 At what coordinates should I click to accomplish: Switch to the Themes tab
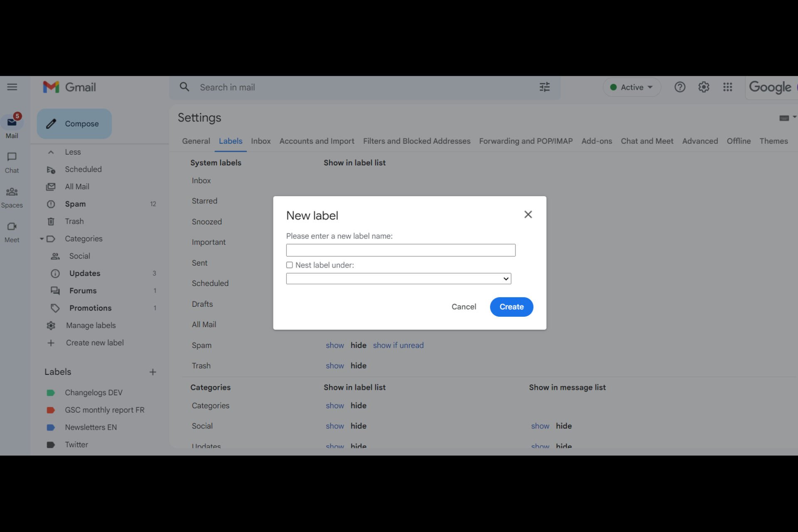click(773, 141)
